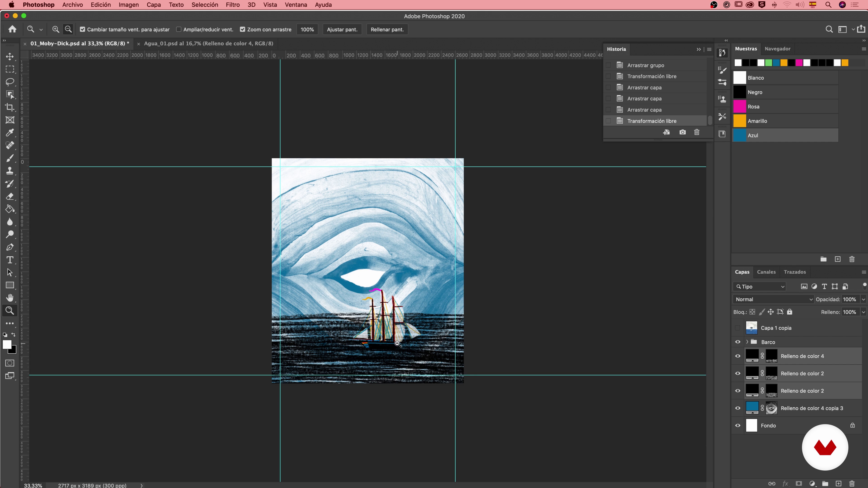This screenshot has width=868, height=488.
Task: Hide the Barco group
Action: 738,342
